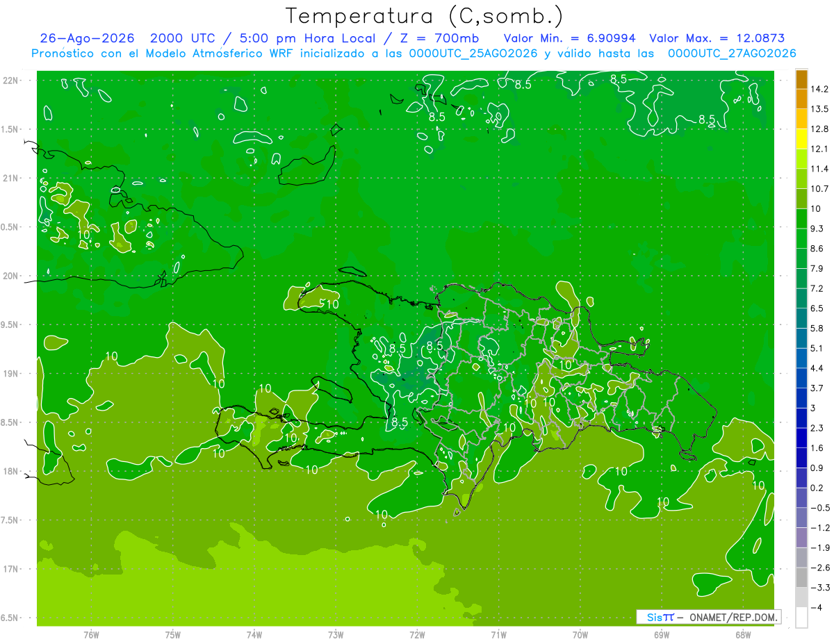Click teal swatch between 5.8 and 6.5
Viewport: 834px width, 644px height.
pos(801,318)
